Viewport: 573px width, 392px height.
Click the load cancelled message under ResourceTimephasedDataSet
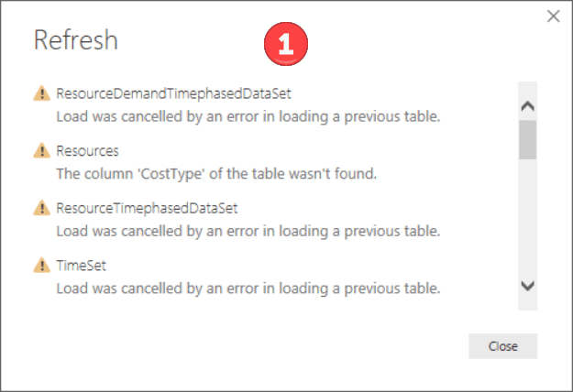248,231
